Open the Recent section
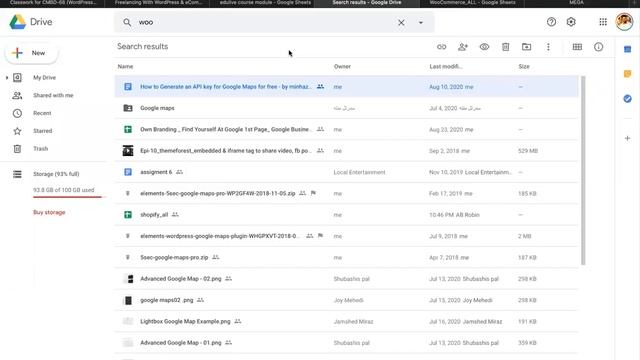640x360 pixels. pos(42,113)
